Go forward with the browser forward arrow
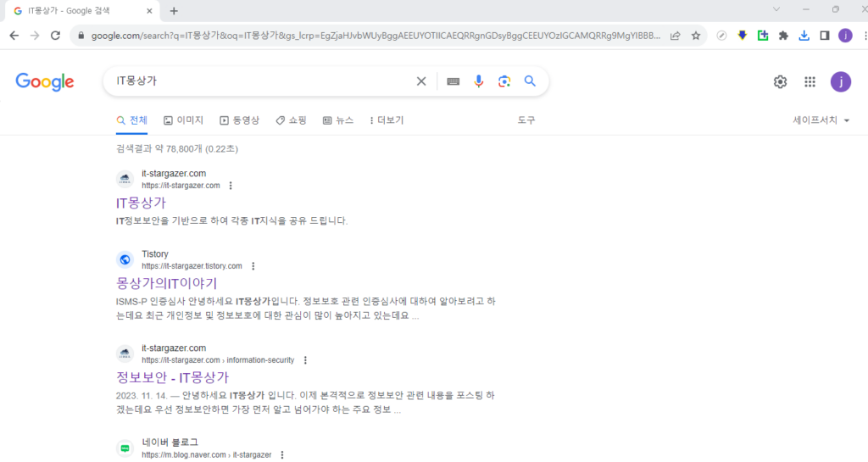This screenshot has width=868, height=462. [34, 36]
